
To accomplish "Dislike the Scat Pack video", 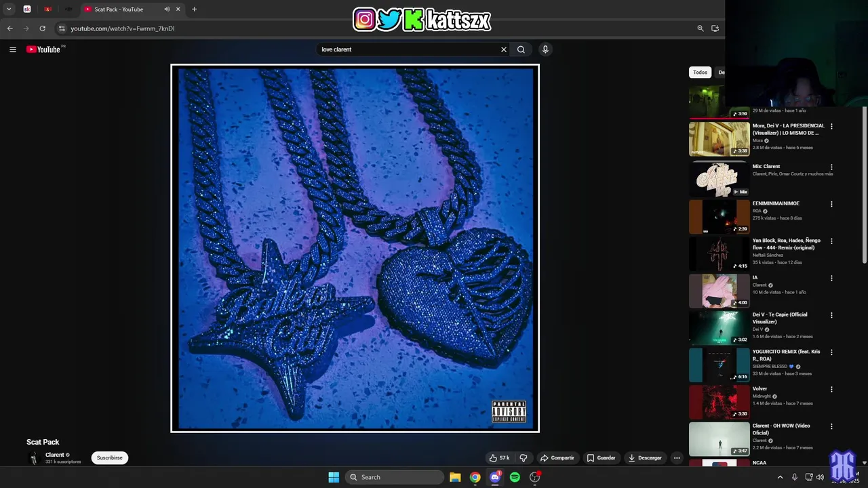I will (523, 458).
